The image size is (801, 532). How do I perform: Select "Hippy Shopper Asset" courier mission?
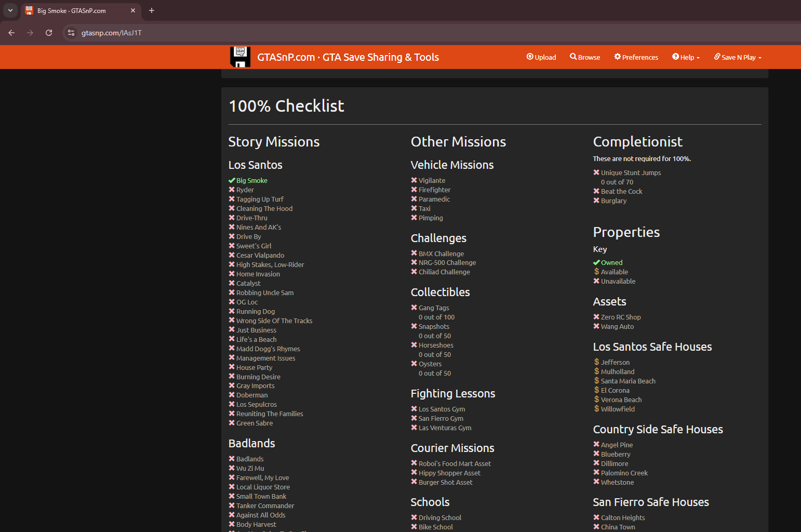click(x=449, y=473)
